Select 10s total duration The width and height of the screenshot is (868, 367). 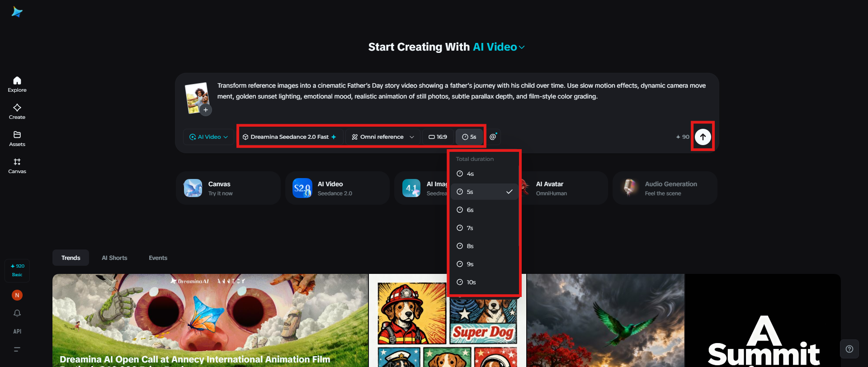point(484,282)
